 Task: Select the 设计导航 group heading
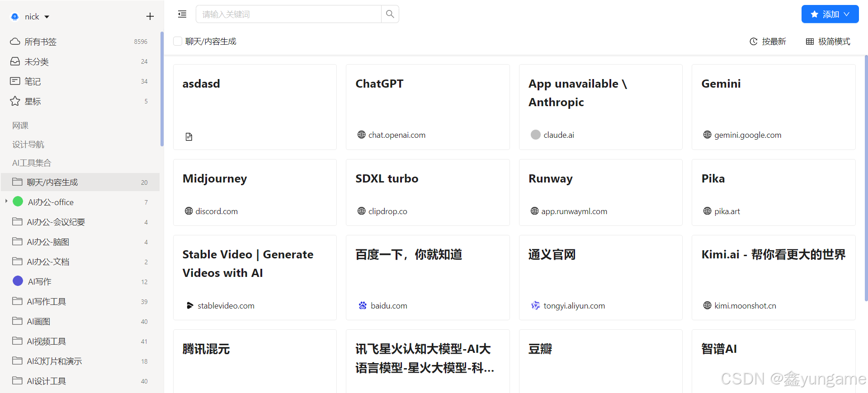pyautogui.click(x=28, y=145)
